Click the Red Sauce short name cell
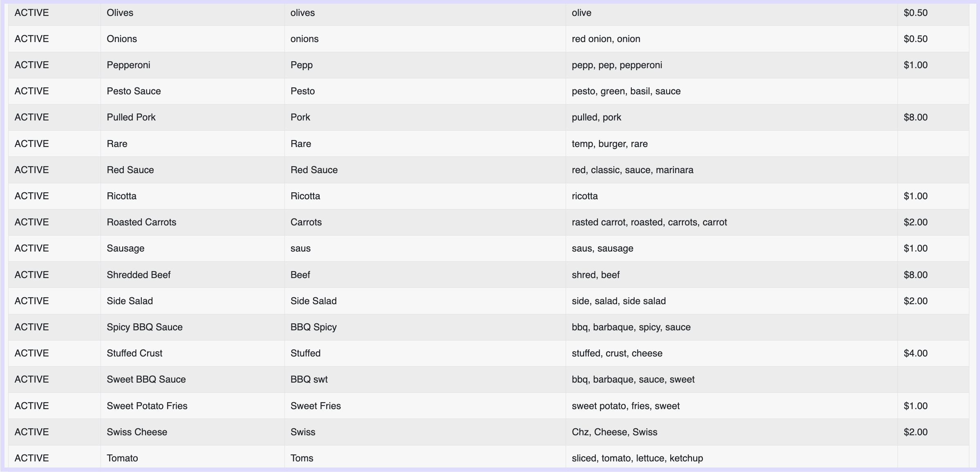 pos(314,170)
